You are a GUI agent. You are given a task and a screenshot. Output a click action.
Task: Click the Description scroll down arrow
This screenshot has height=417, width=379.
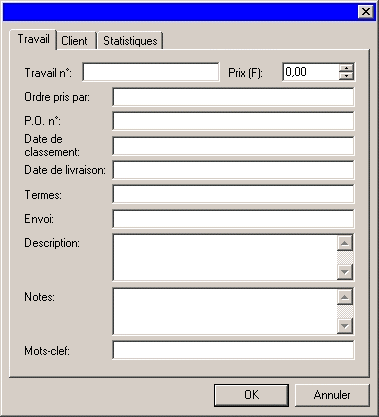tap(345, 272)
